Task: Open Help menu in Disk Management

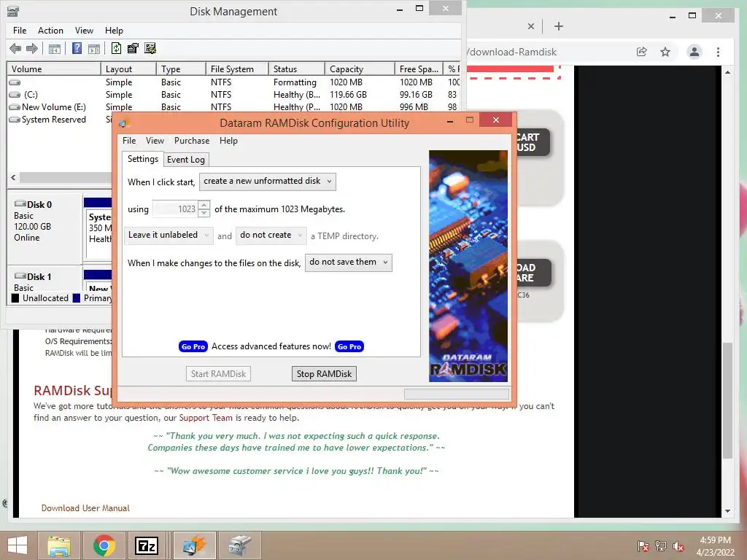Action: [114, 31]
